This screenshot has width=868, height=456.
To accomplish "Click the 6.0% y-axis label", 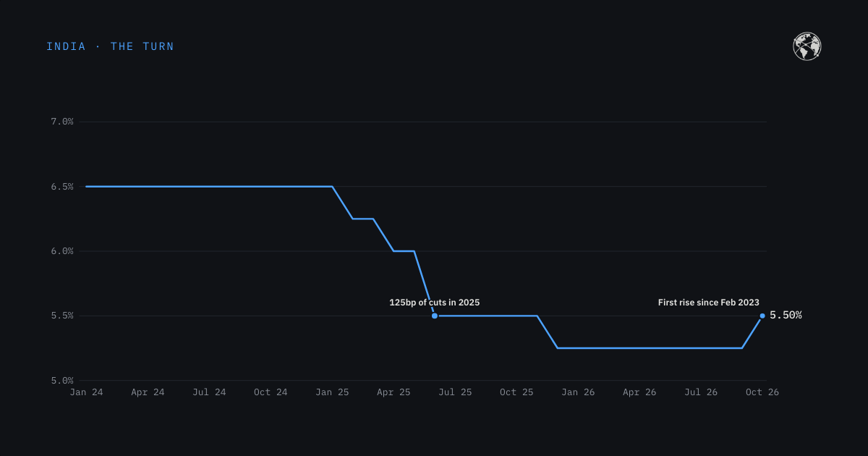I will click(x=62, y=251).
